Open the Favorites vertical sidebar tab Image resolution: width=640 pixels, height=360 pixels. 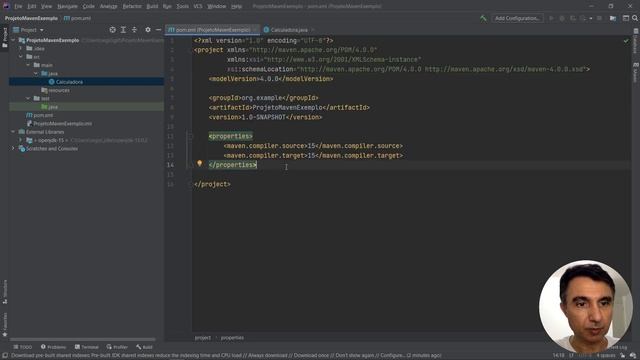click(5, 324)
